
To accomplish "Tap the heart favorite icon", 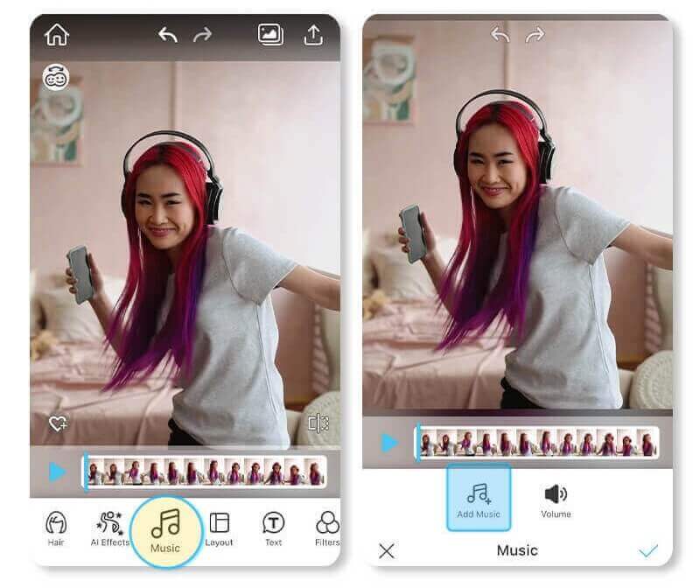I will click(58, 424).
